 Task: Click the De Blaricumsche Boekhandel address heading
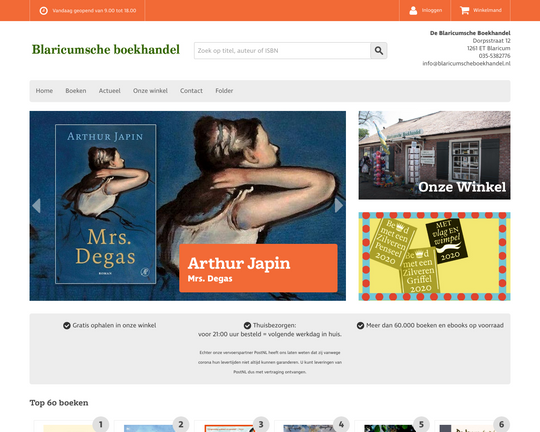coord(470,33)
